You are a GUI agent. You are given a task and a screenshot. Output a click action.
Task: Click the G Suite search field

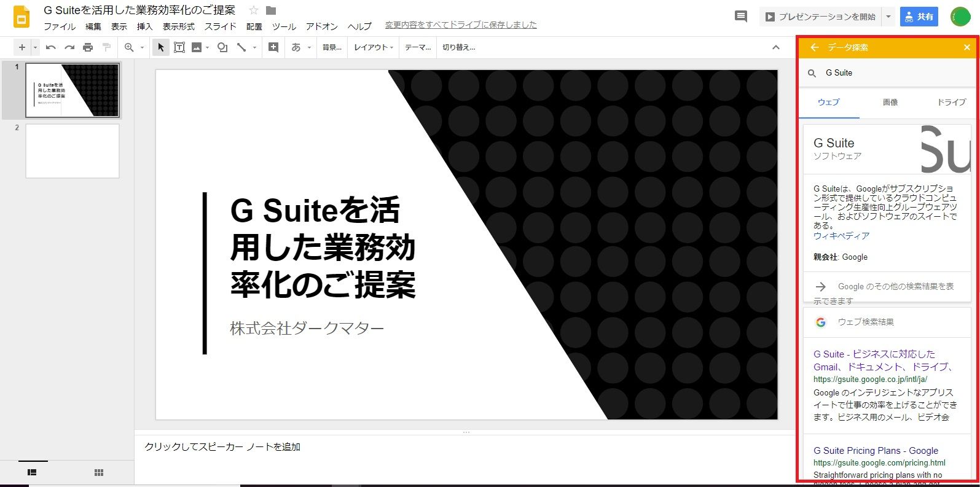pos(891,72)
